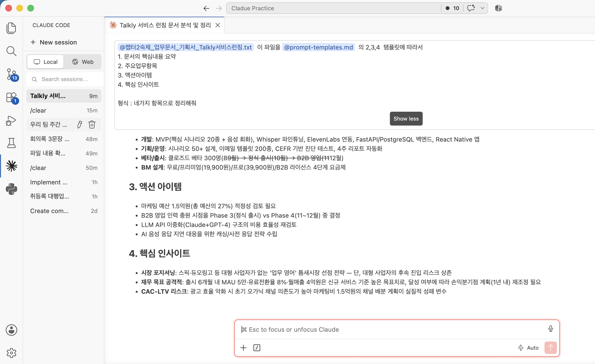Screen dimensions: 595x364
Task: Open the 파일 내용 확… session
Action: (x=64, y=153)
